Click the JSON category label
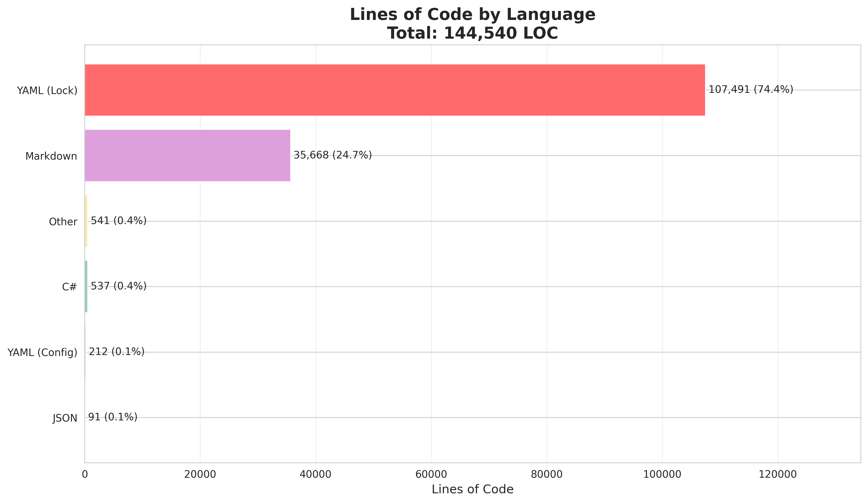The width and height of the screenshot is (868, 503). pos(65,418)
